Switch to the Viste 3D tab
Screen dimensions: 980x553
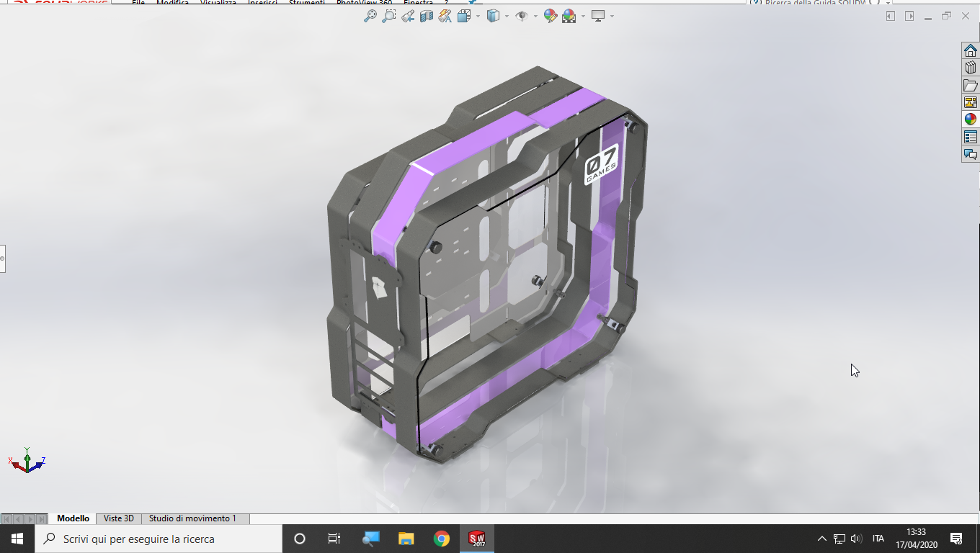pyautogui.click(x=119, y=518)
